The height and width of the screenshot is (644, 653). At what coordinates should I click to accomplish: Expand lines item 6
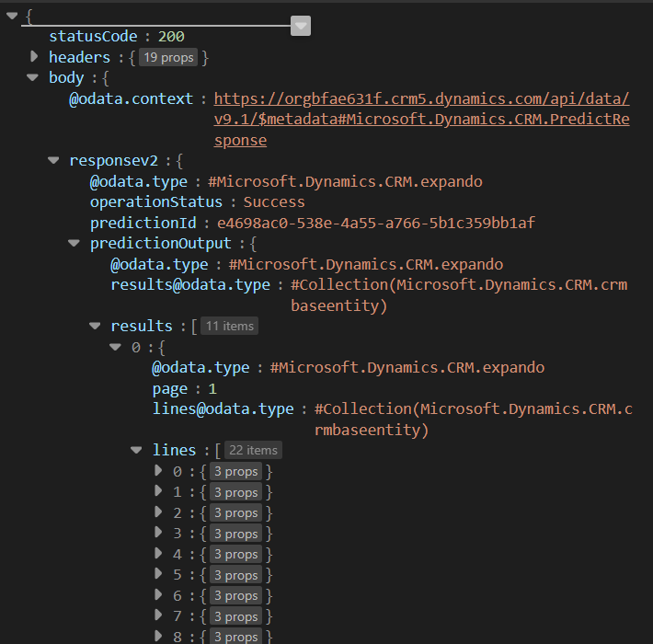click(x=157, y=595)
